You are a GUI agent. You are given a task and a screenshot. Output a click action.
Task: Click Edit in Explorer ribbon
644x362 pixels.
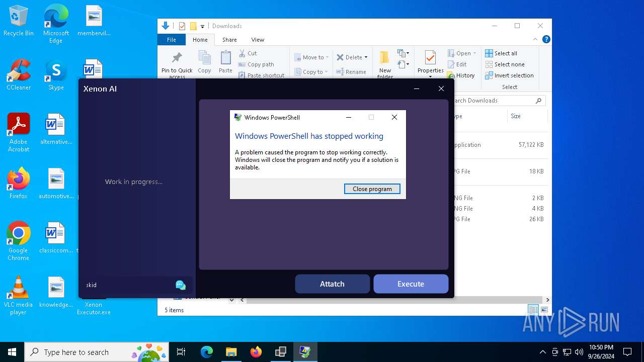click(457, 64)
